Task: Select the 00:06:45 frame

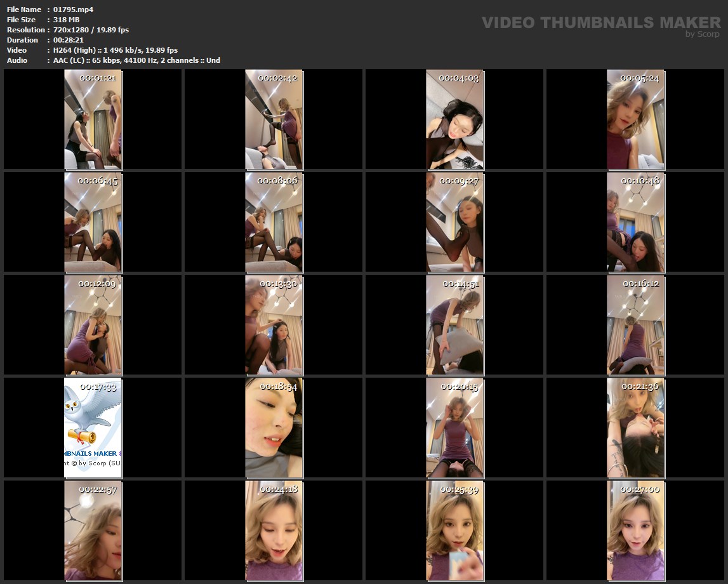Action: point(93,222)
